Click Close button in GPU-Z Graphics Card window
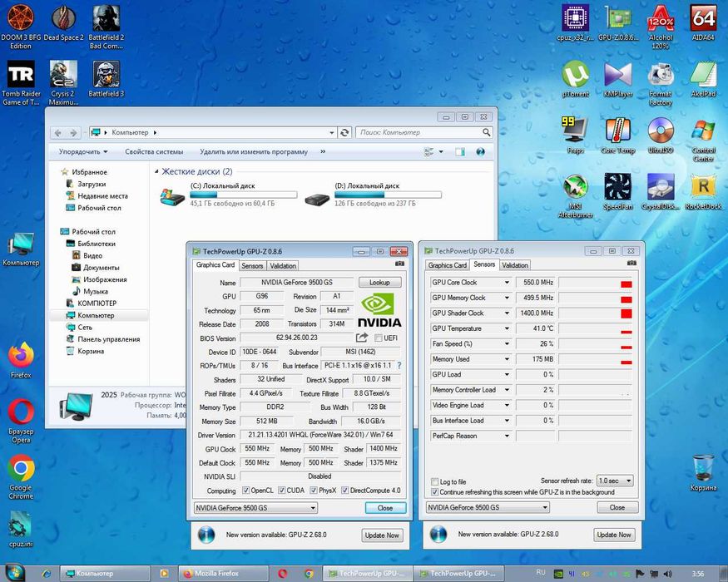The image size is (728, 582). tap(385, 508)
